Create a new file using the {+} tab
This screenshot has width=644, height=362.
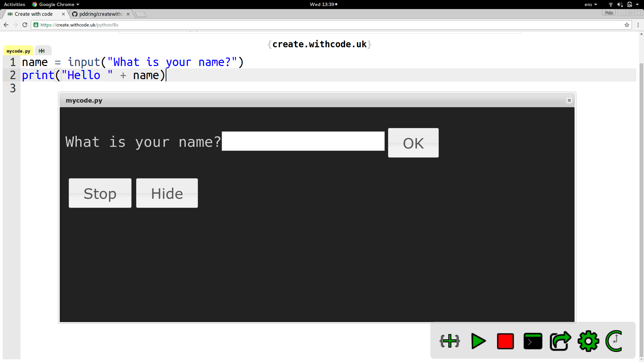tap(42, 51)
